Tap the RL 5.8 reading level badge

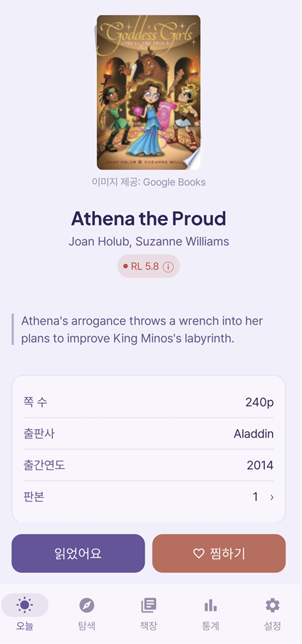tap(149, 266)
